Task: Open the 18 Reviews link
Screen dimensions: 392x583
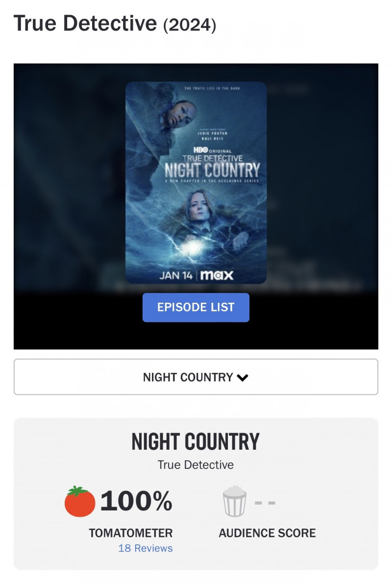Action: pyautogui.click(x=146, y=548)
